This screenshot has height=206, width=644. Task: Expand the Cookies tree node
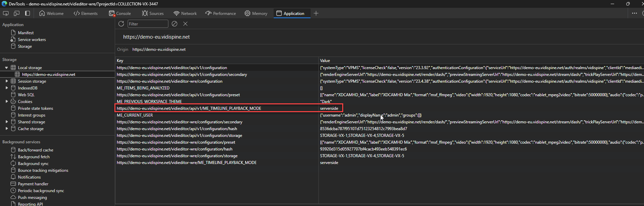[6, 102]
